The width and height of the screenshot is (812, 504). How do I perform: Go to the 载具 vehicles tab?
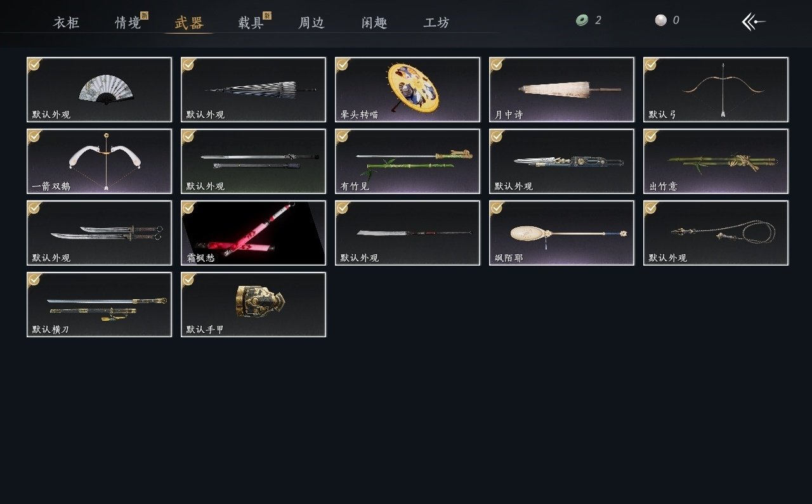click(x=251, y=23)
